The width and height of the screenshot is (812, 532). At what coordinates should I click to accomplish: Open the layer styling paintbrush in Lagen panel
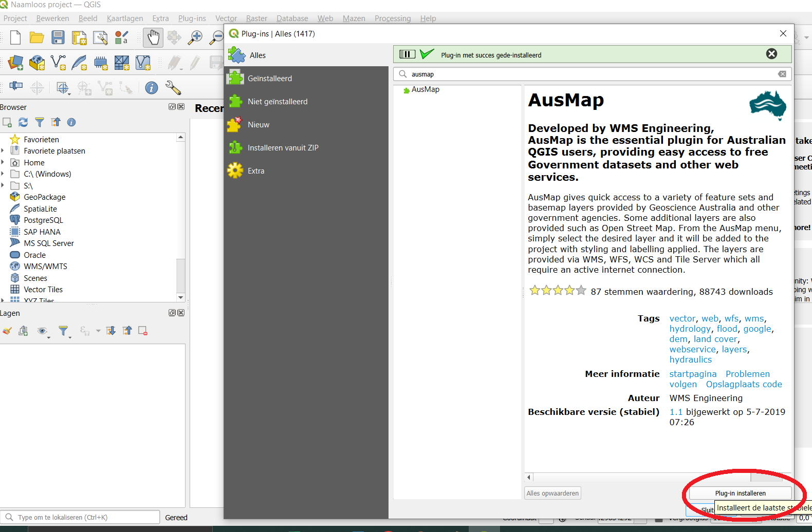point(7,331)
